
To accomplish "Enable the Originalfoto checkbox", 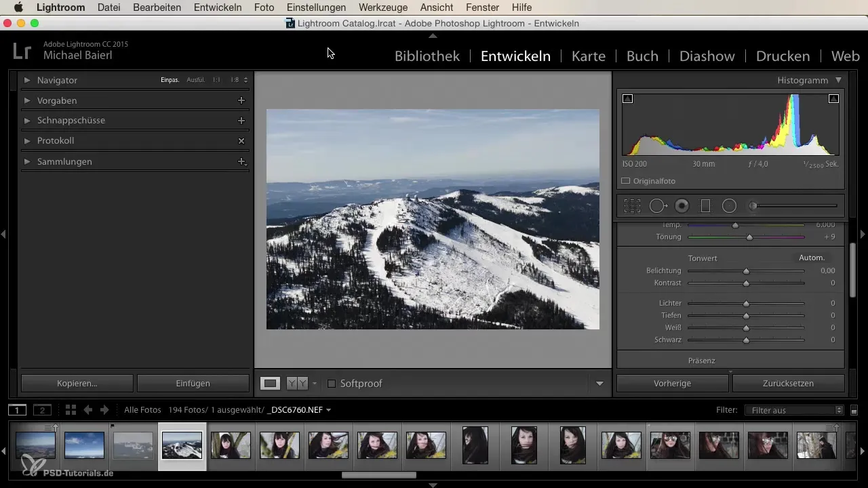I will coord(626,182).
